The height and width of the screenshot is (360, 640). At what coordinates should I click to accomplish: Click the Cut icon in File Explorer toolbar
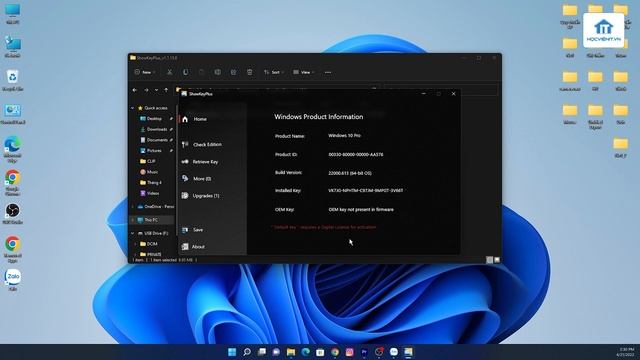[169, 72]
